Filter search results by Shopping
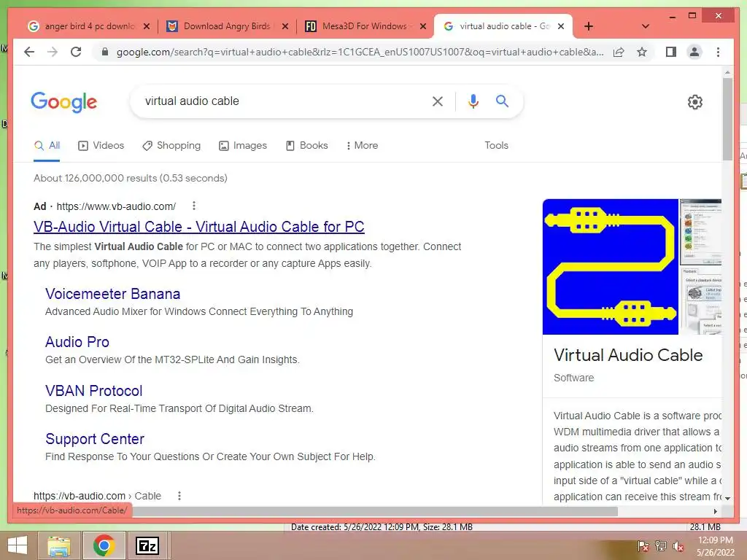Screen dimensions: 747x560 click(171, 146)
